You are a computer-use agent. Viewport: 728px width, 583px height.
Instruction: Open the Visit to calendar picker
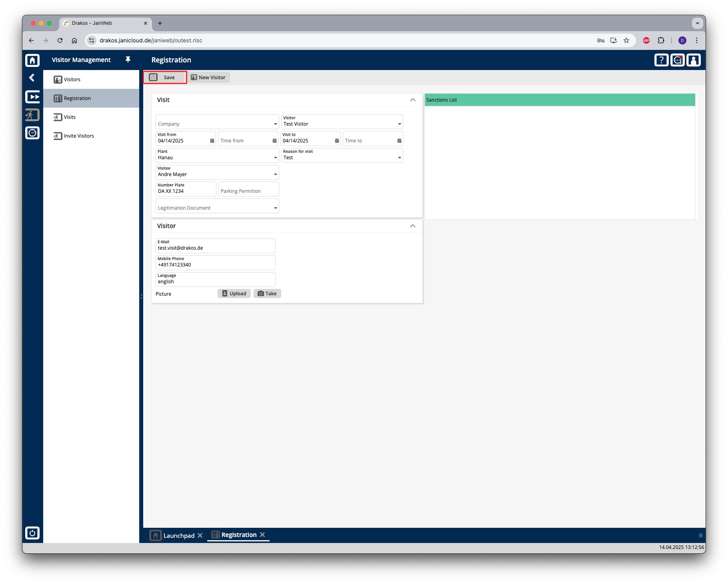point(337,141)
